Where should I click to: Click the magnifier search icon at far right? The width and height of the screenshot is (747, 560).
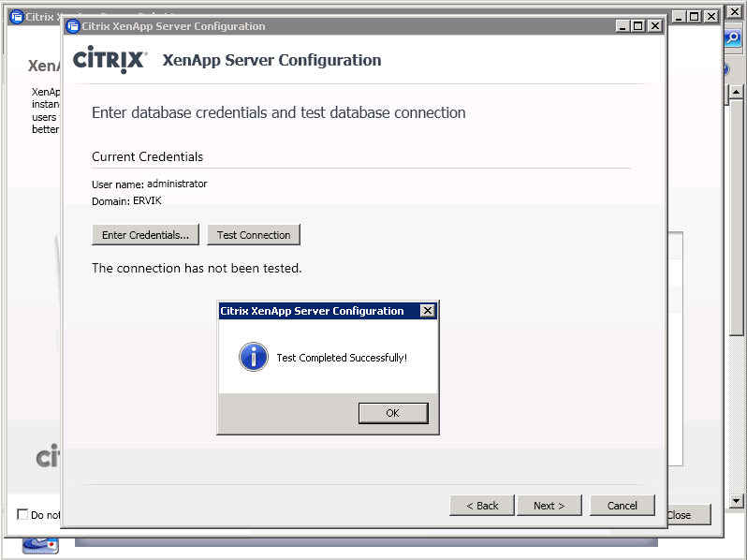coord(733,37)
